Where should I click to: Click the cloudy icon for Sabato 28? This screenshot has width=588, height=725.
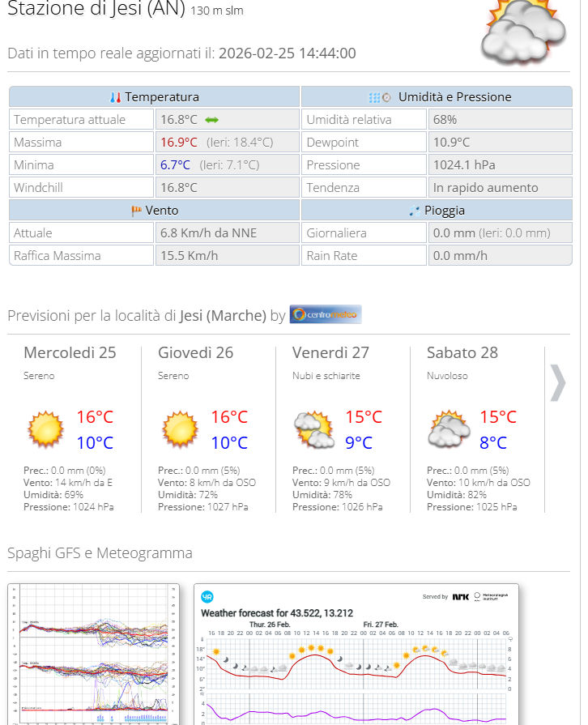[449, 429]
